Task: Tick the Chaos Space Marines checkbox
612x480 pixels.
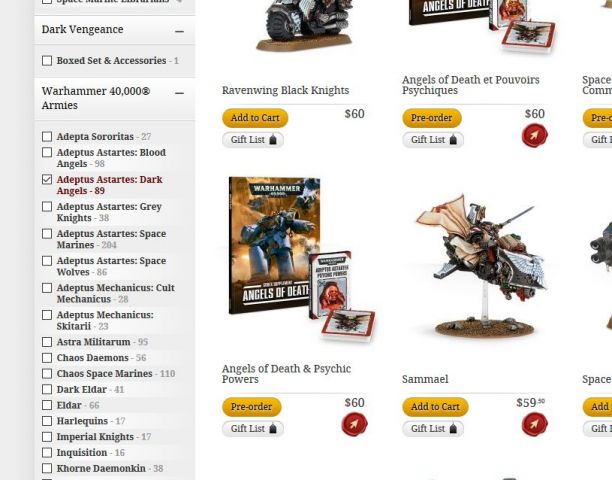Action: pos(47,373)
